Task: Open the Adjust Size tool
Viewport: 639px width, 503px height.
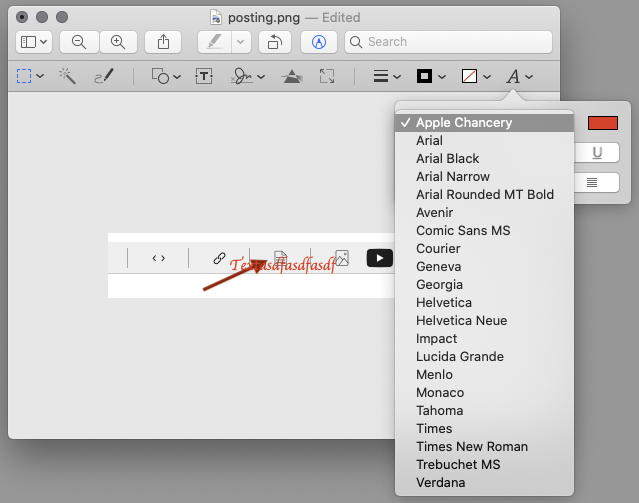Action: pos(327,76)
